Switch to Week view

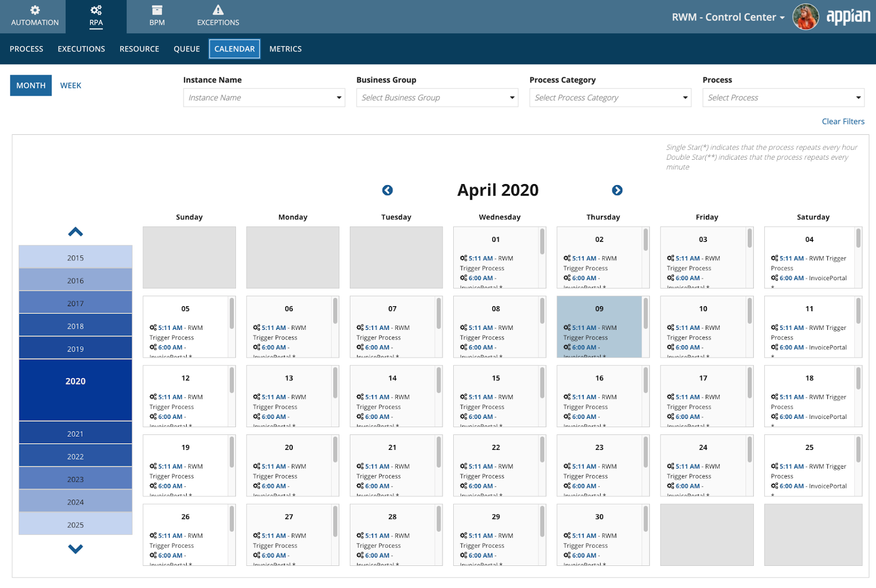pos(71,85)
